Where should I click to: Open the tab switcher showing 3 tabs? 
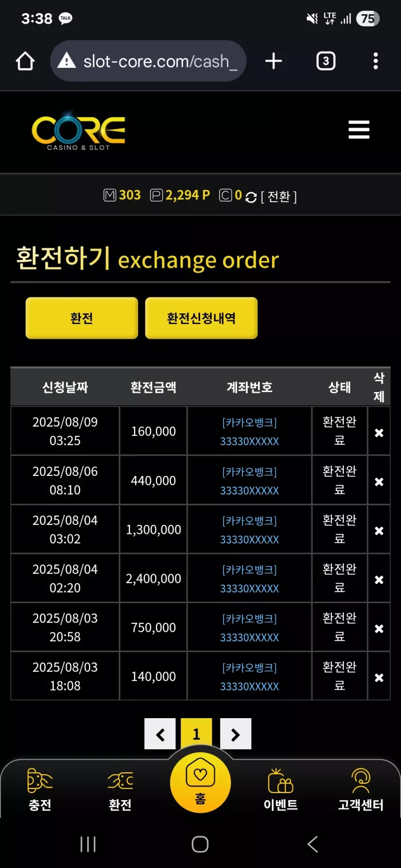click(x=326, y=61)
